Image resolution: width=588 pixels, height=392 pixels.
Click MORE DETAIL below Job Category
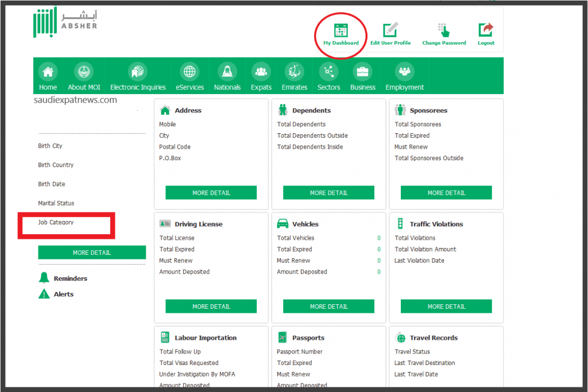tap(92, 253)
